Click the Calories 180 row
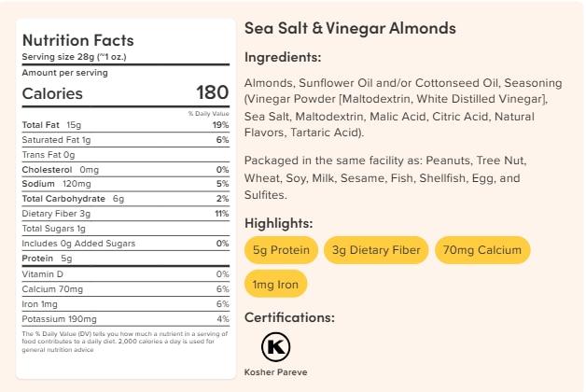Image resolution: width=586 pixels, height=392 pixels. click(125, 93)
